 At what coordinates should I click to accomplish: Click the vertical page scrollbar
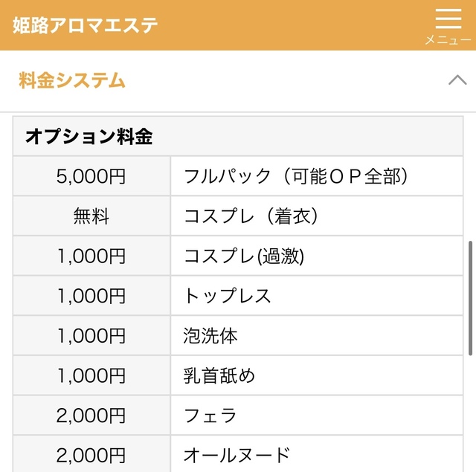pyautogui.click(x=470, y=297)
